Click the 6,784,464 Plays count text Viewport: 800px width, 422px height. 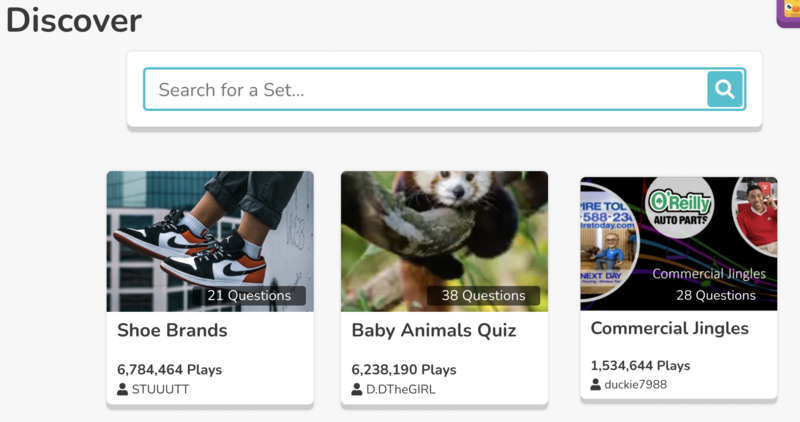coord(169,369)
